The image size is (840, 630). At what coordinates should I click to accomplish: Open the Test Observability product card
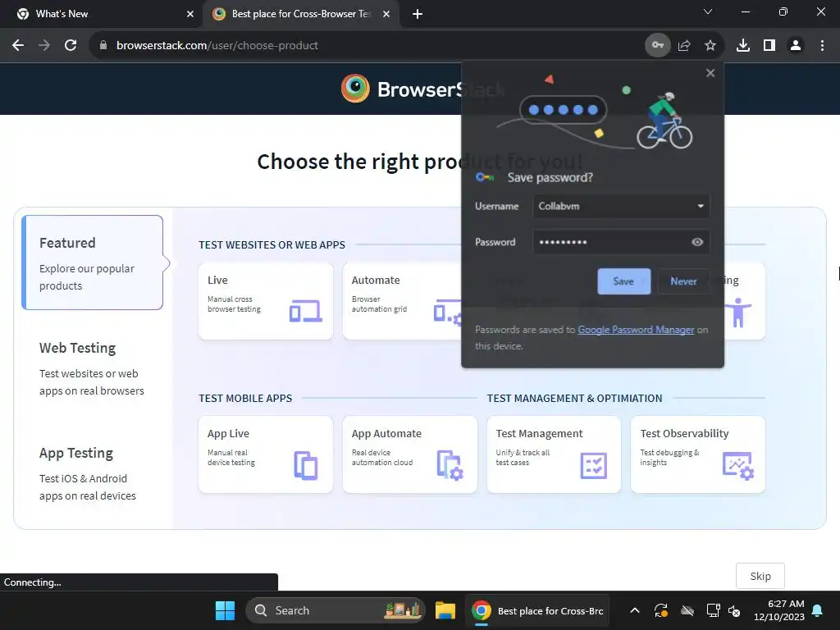pyautogui.click(x=698, y=454)
